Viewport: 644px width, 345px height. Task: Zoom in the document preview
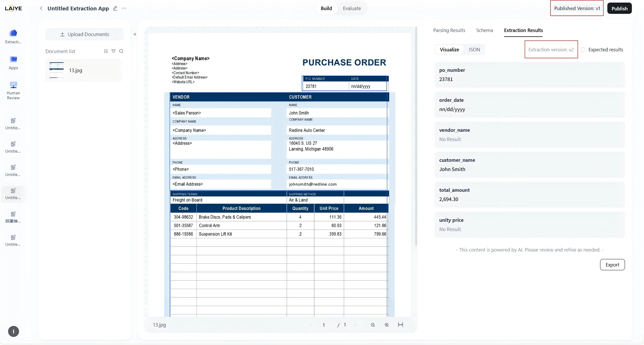(387, 325)
